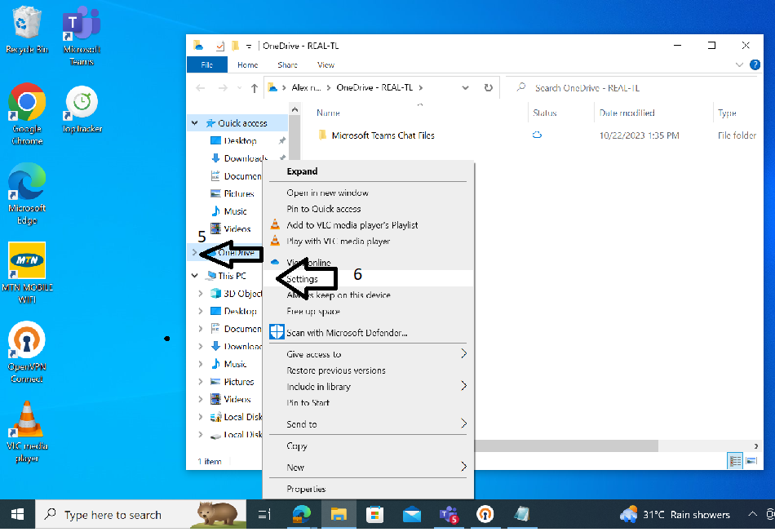Expand the OneDrive node in navigation pane
775x532 pixels.
(x=195, y=253)
